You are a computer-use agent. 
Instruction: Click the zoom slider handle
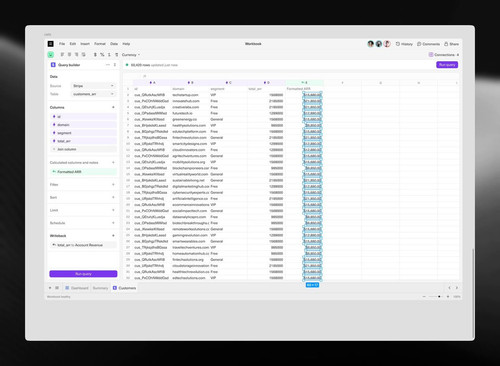pyautogui.click(x=439, y=296)
